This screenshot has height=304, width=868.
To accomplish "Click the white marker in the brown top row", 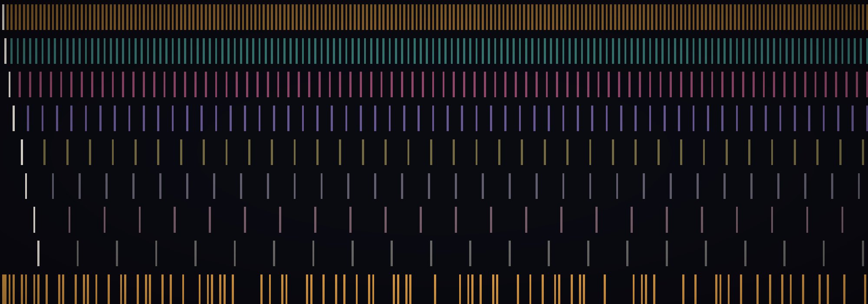I will point(3,17).
